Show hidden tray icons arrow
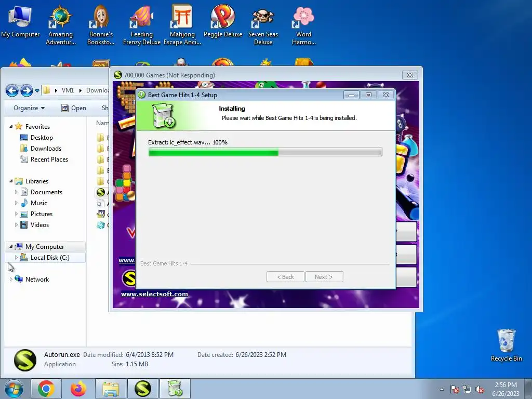The width and height of the screenshot is (532, 399). [x=442, y=389]
